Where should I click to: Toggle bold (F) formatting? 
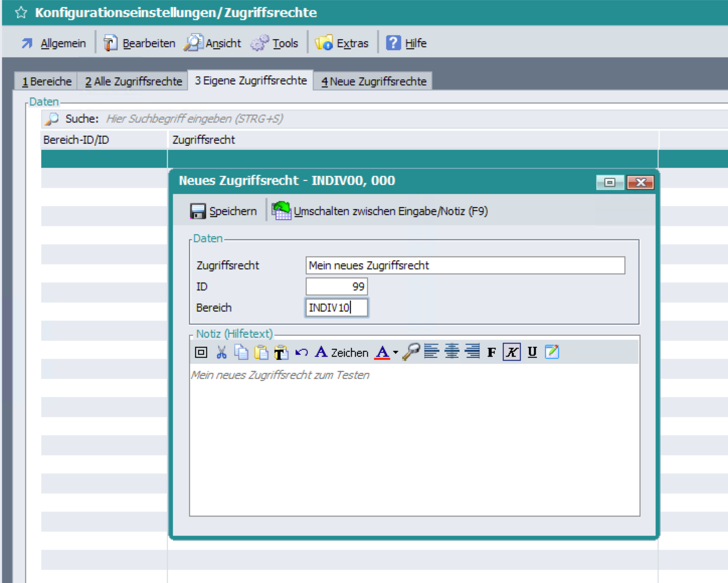point(492,352)
